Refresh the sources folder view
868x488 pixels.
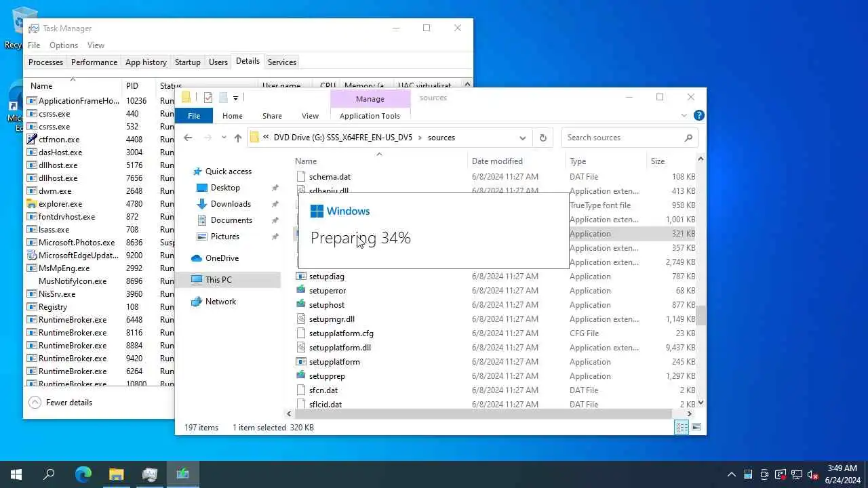coord(542,138)
